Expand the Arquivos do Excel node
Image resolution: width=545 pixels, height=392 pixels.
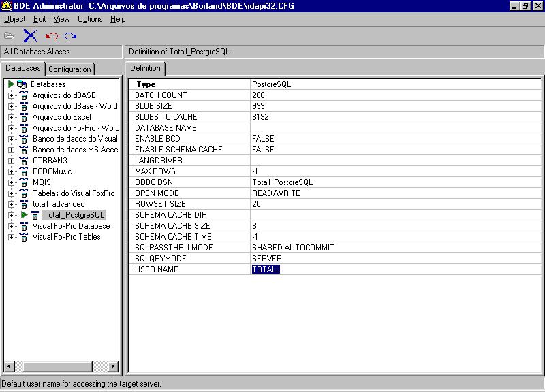pos(11,117)
